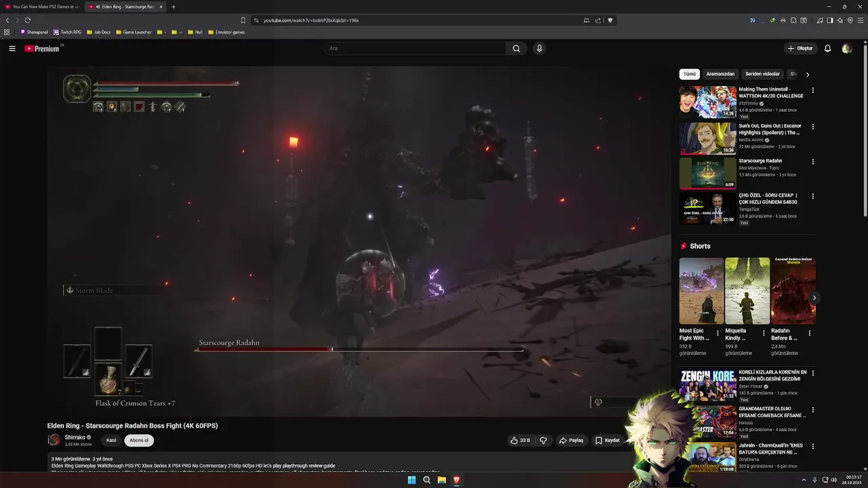Click the Brave Shields lion icon
The width and height of the screenshot is (868, 488).
610,20
